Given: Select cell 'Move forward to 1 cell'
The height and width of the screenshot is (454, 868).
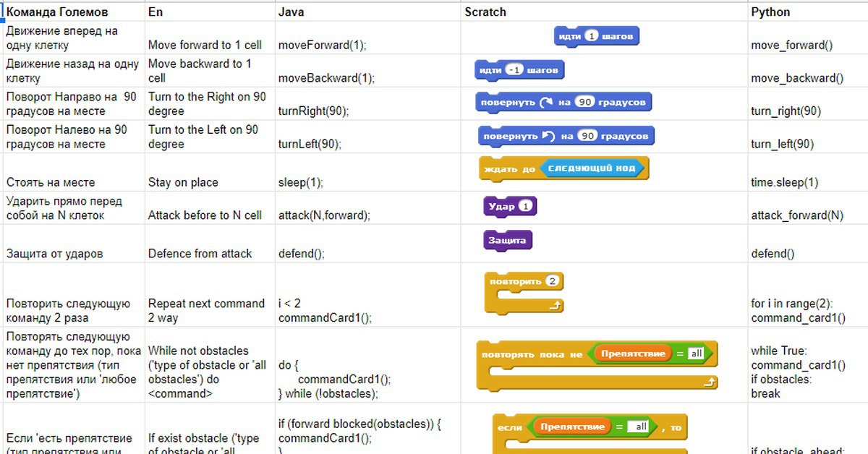Looking at the screenshot, I should pyautogui.click(x=210, y=38).
